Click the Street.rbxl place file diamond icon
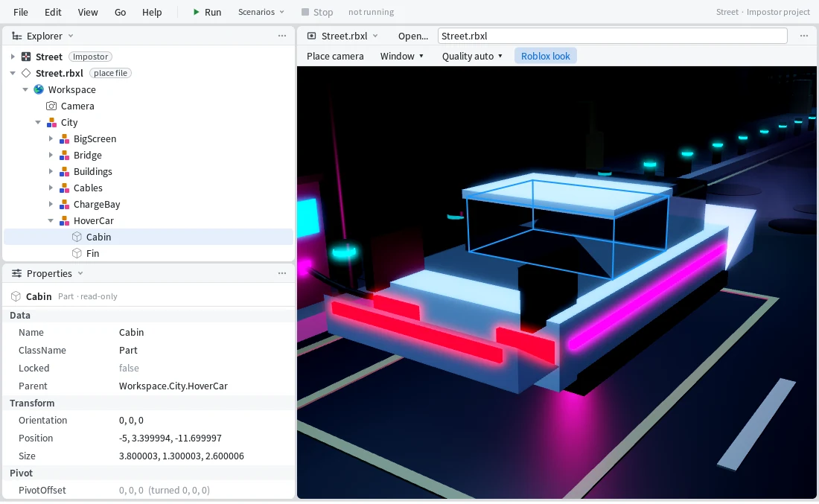Image resolution: width=819 pixels, height=504 pixels. 26,73
